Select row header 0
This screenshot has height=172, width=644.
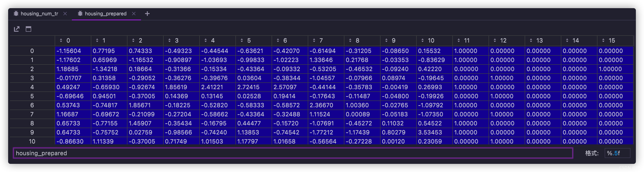32,51
